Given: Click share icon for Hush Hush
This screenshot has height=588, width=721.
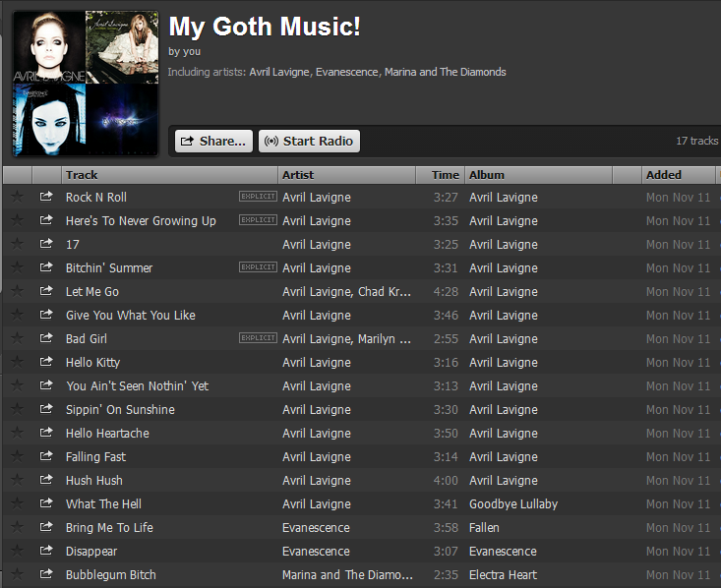Looking at the screenshot, I should [46, 480].
